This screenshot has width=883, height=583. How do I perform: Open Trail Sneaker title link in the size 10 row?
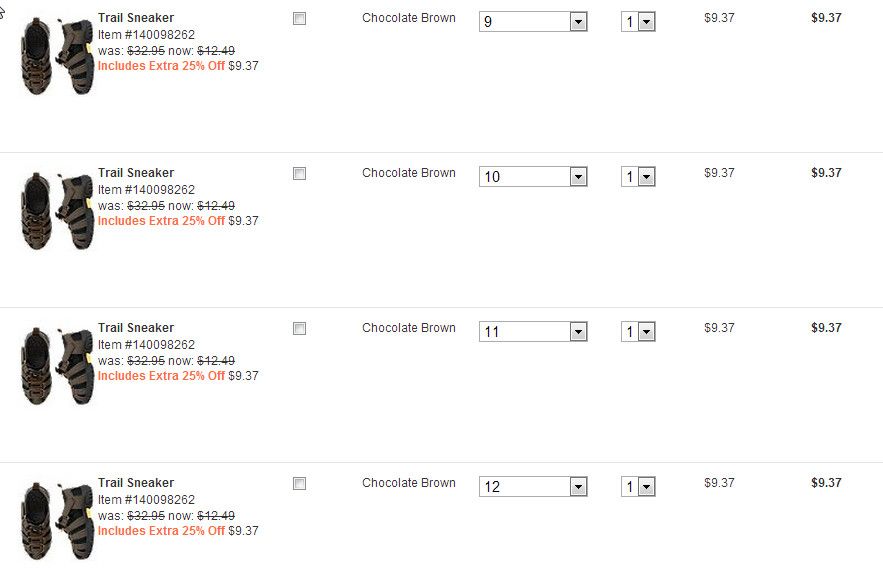click(x=136, y=173)
